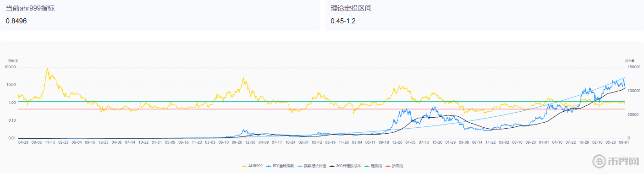Click the 100.00 left axis label
This screenshot has width=644, height=174.
(x=10, y=67)
